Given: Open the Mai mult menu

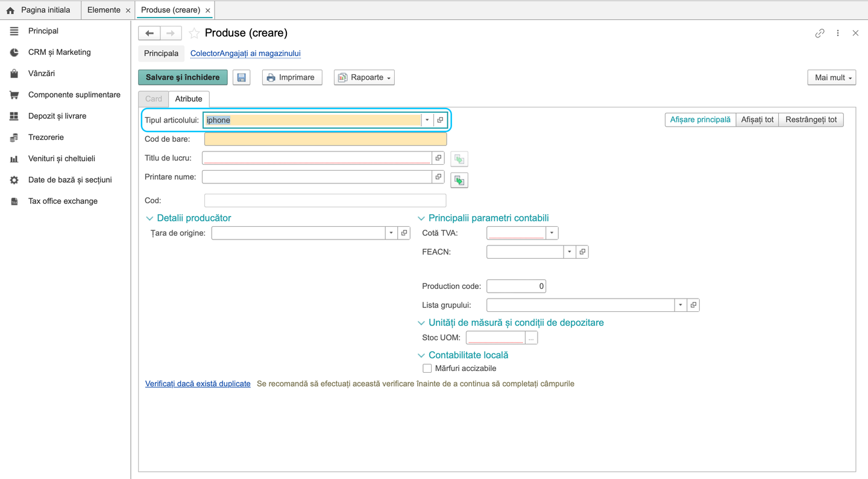Looking at the screenshot, I should 832,77.
